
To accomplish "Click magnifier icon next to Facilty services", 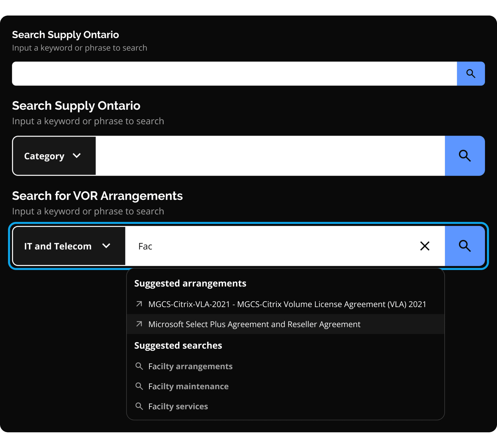I will (139, 406).
